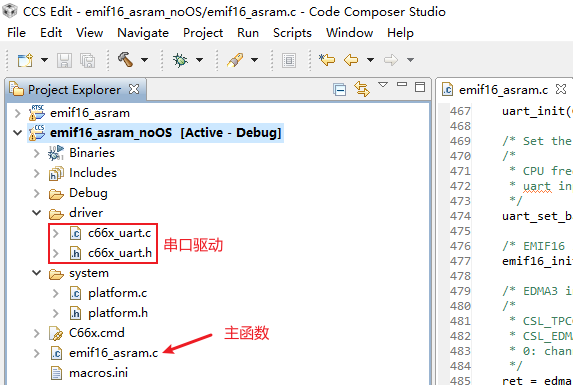
Task: Maximize the Project Explorer panel
Action: click(x=420, y=87)
